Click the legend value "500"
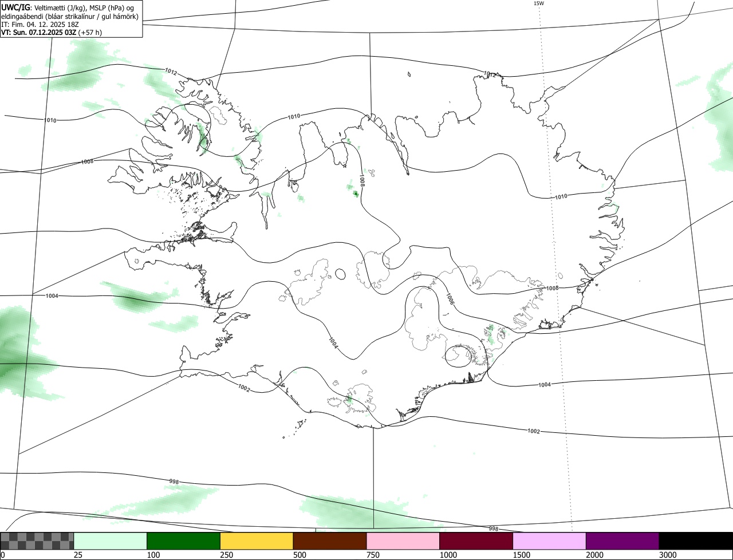The height and width of the screenshot is (560, 733). (300, 555)
